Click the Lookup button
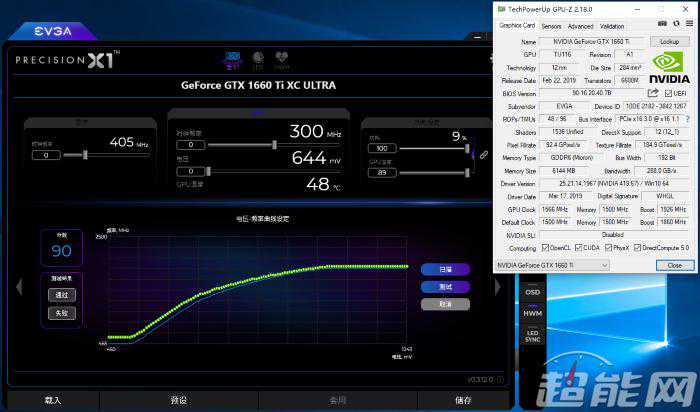 (669, 41)
